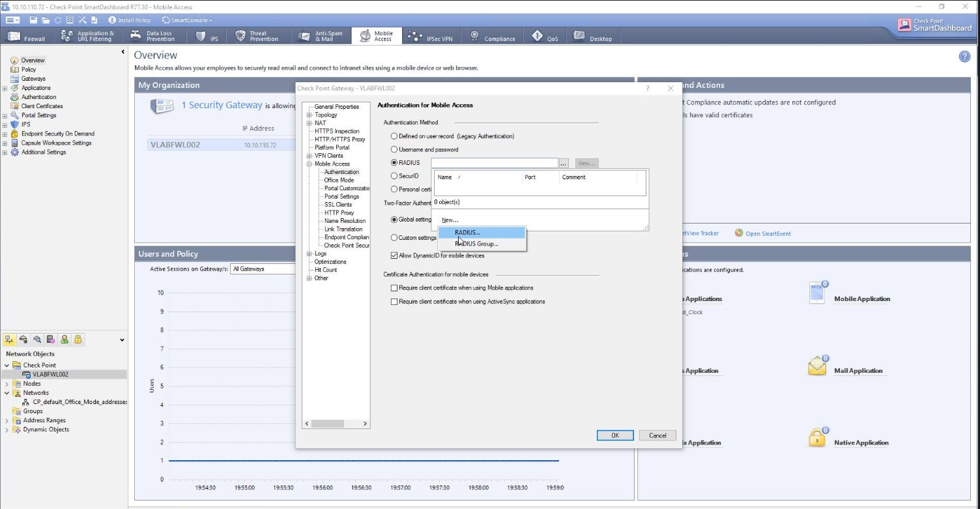
Task: Check Require client certificate for ActiveSync applications
Action: [x=394, y=302]
